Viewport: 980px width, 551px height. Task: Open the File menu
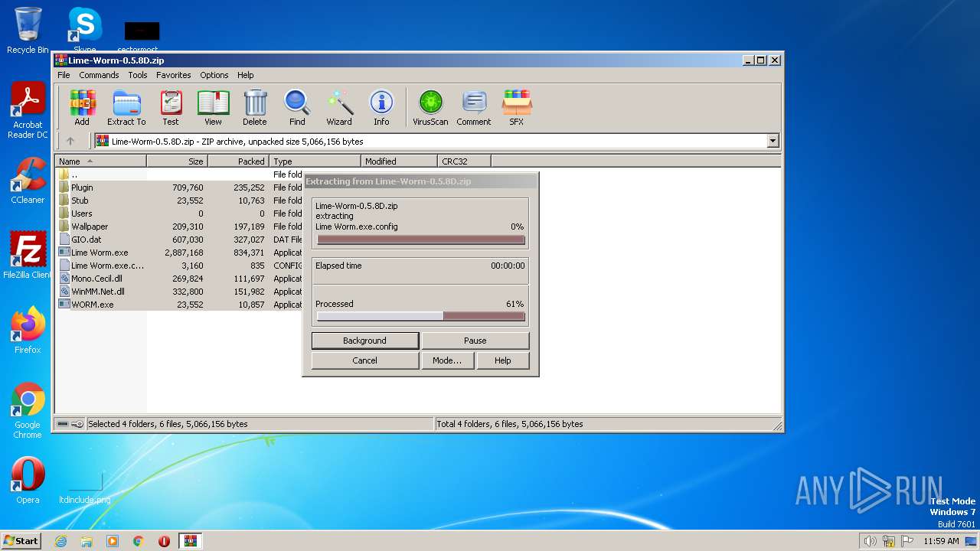[x=64, y=75]
